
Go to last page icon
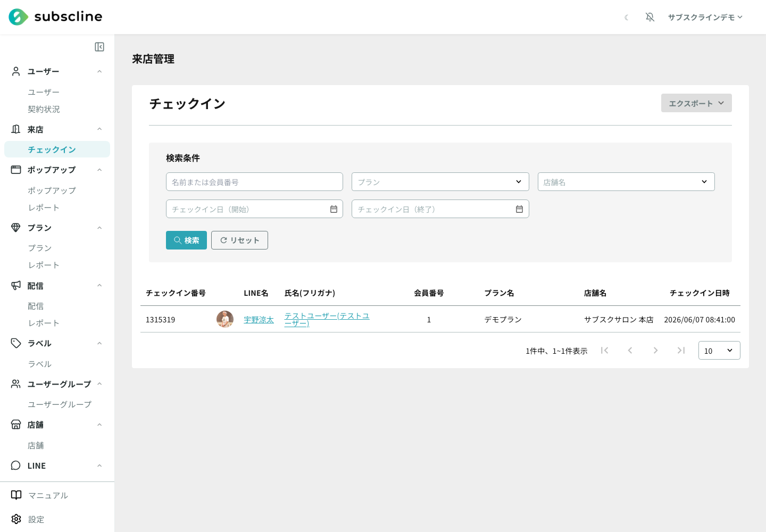pos(681,350)
